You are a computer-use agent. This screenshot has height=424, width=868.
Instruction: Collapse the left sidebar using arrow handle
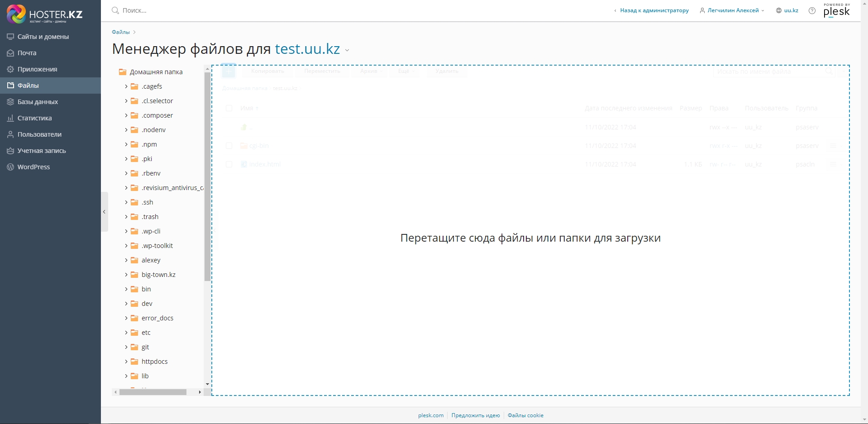(104, 212)
